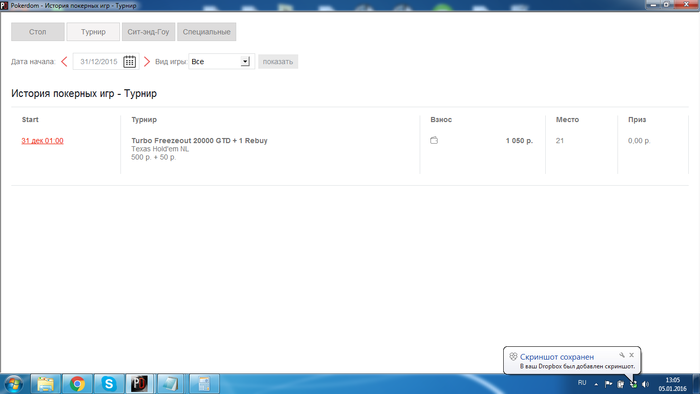Open Skype from the taskbar
Image resolution: width=700 pixels, height=394 pixels.
(x=108, y=384)
